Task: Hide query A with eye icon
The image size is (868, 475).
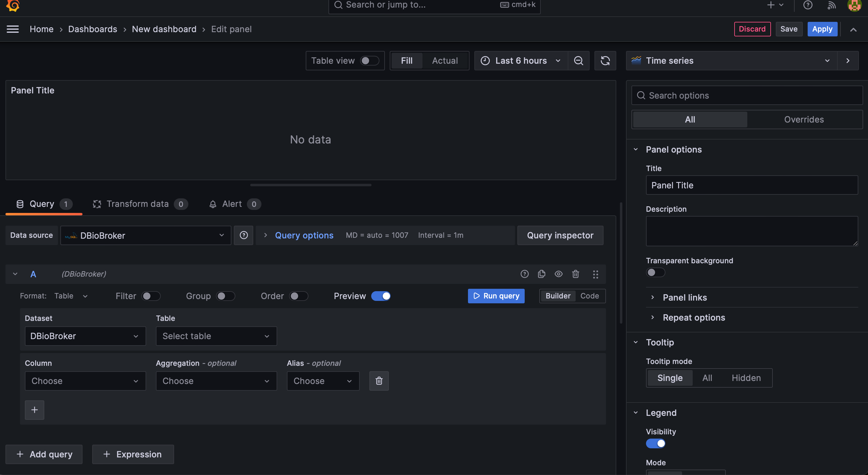Action: (558, 274)
